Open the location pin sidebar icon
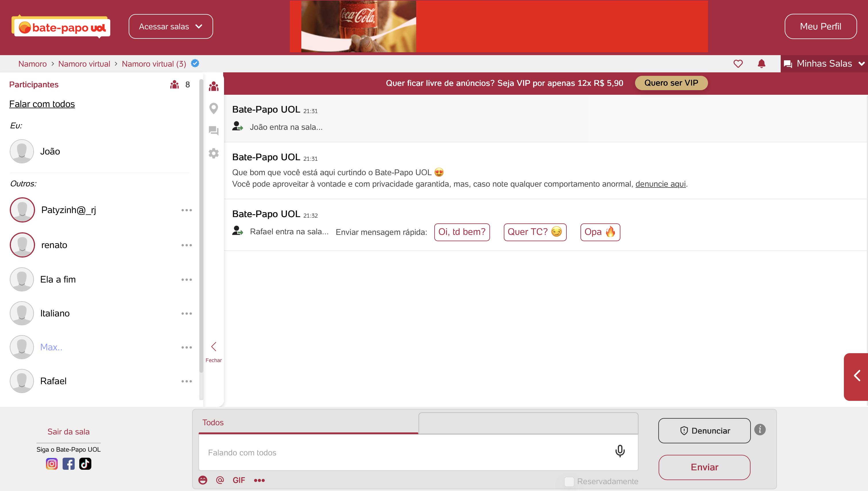 coord(213,108)
